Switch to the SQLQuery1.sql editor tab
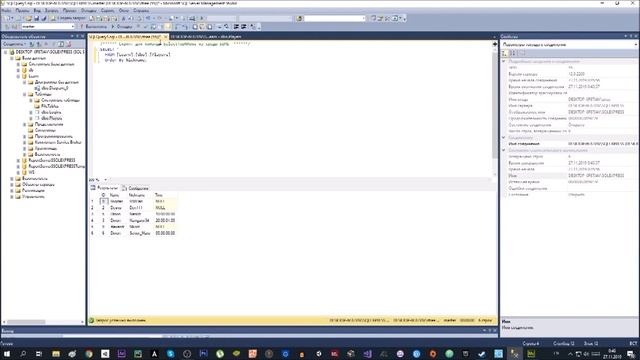640x360 pixels. (125, 37)
